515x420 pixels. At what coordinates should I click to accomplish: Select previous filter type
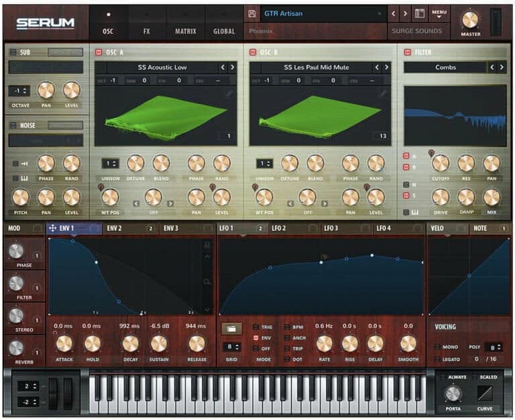(x=492, y=67)
